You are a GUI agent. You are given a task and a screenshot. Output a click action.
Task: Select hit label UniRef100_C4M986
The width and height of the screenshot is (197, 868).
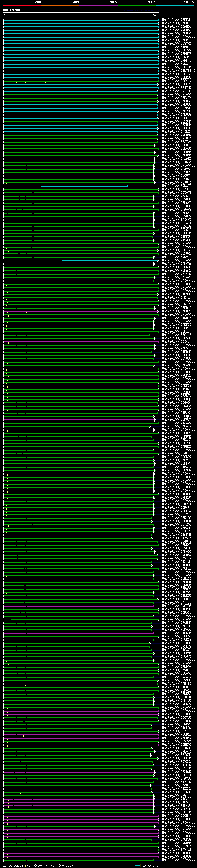[177, 294]
